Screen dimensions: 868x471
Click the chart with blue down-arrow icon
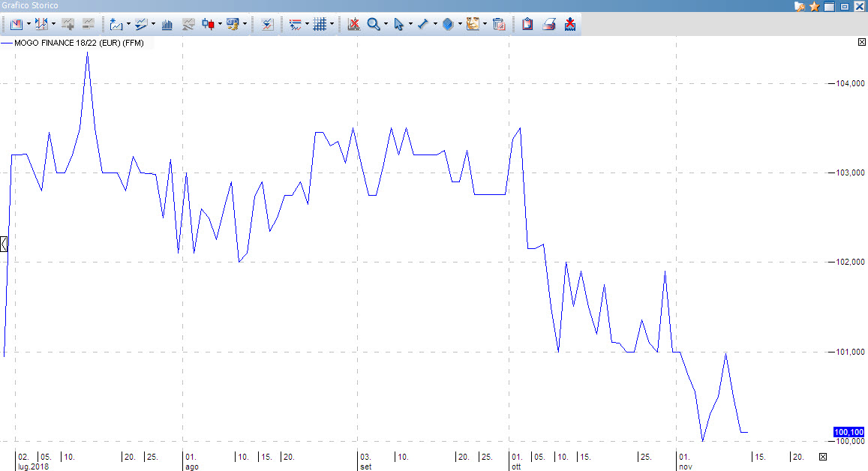coord(140,24)
